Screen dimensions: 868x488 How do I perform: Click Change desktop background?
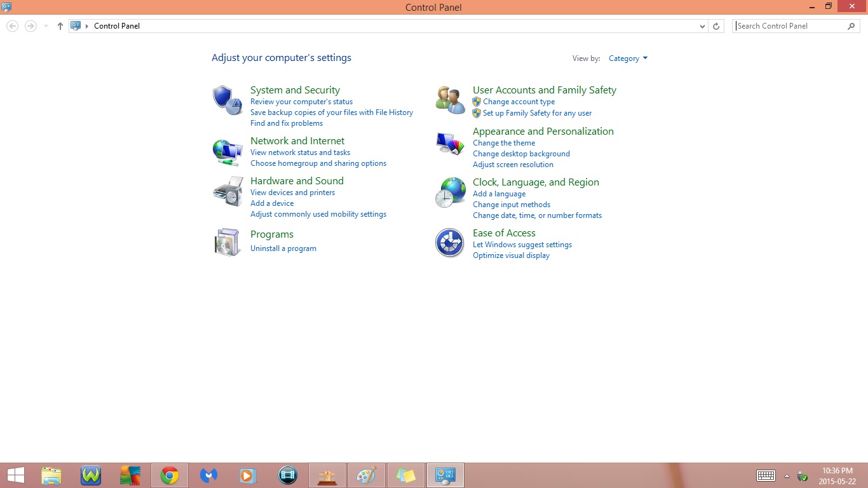(x=521, y=154)
